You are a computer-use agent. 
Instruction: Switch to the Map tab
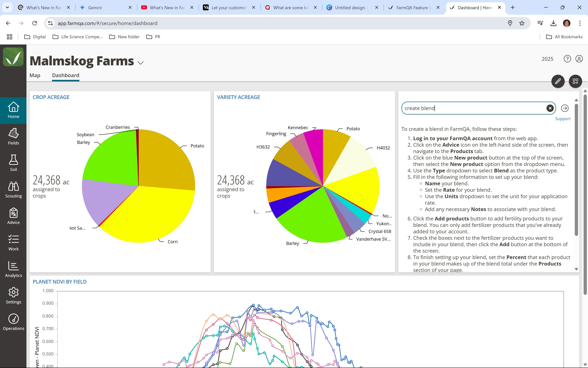(x=35, y=75)
